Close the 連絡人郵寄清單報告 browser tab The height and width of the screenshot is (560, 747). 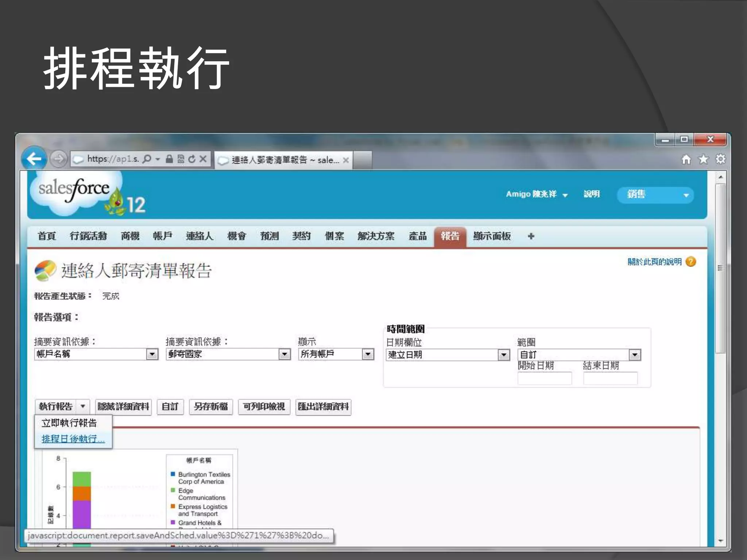pyautogui.click(x=346, y=160)
